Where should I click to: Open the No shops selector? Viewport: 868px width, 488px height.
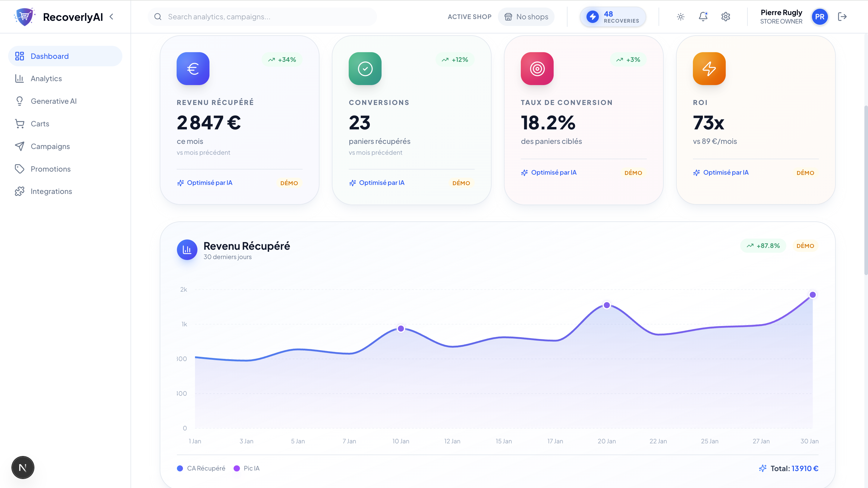526,17
